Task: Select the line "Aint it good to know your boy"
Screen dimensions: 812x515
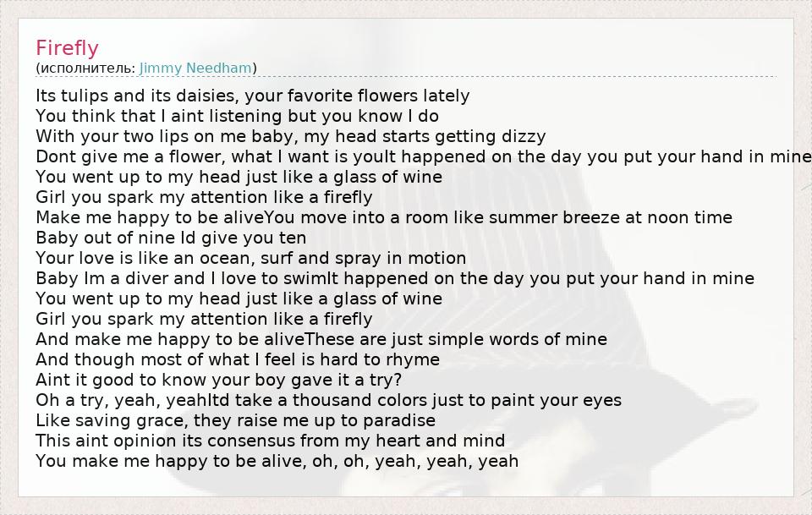Action: click(x=218, y=380)
